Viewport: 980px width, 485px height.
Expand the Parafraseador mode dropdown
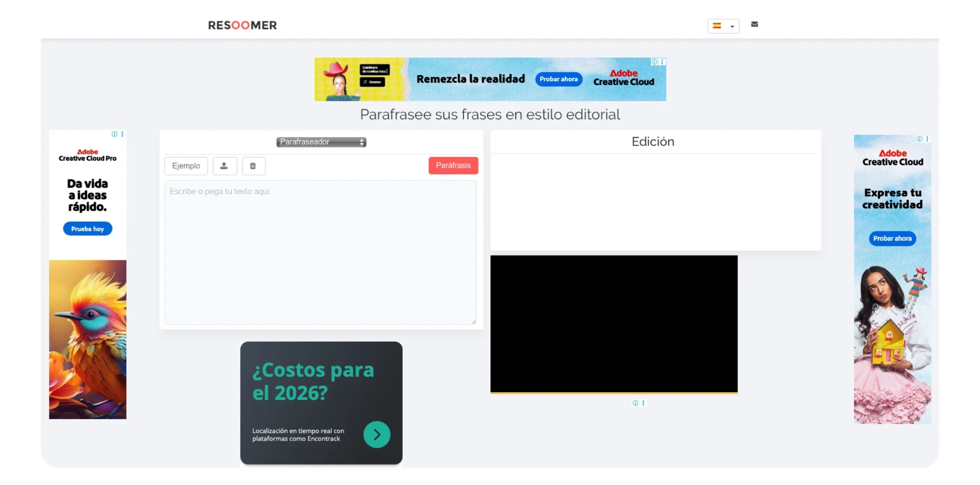(321, 142)
